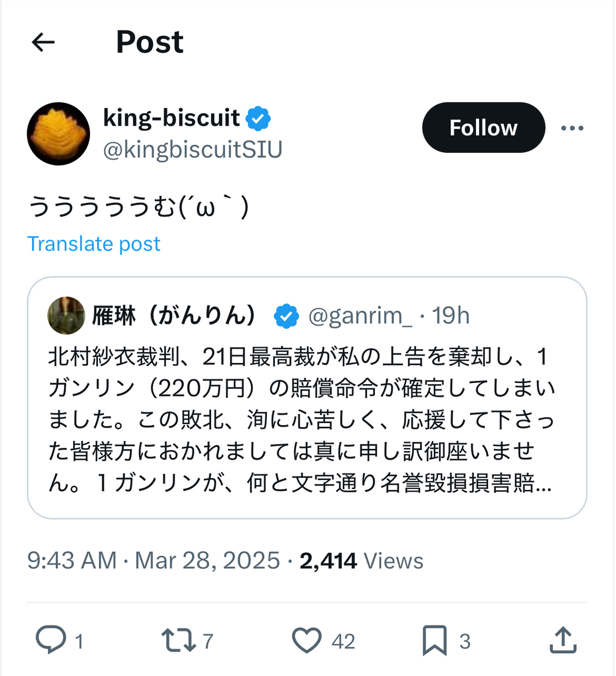Viewport: 616px width, 676px height.
Task: Open the quoted post text body
Action: (301, 420)
